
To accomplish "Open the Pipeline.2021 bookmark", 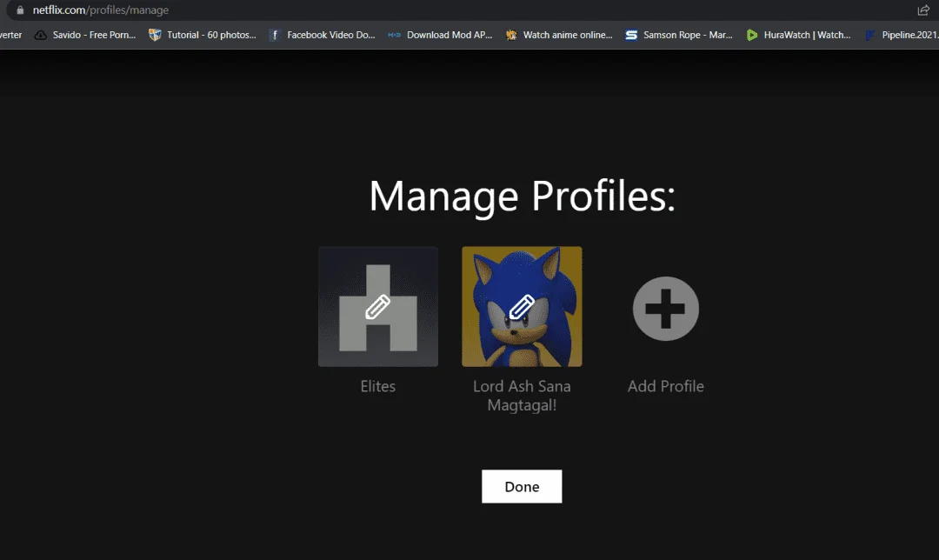I will (902, 35).
